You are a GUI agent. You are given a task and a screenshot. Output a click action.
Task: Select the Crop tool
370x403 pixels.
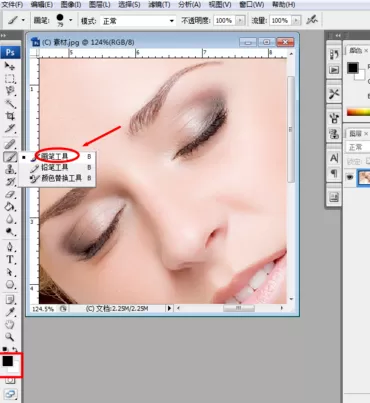(x=10, y=116)
